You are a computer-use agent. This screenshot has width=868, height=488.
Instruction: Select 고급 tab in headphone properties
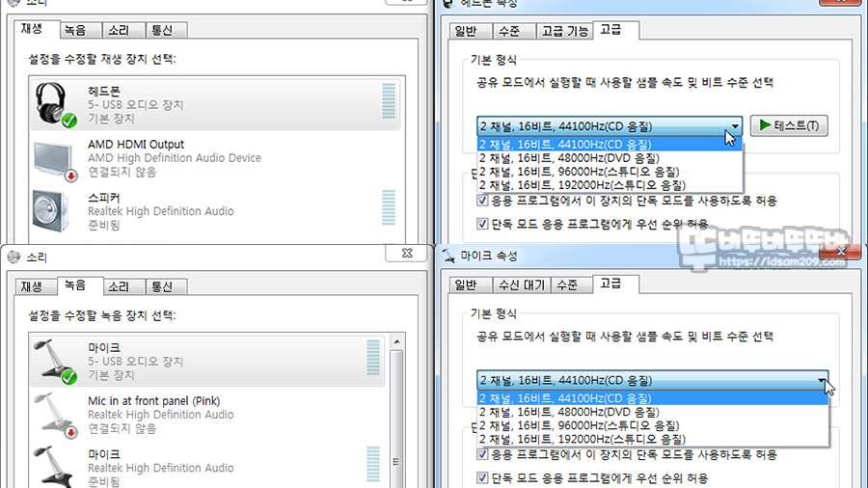pyautogui.click(x=615, y=29)
